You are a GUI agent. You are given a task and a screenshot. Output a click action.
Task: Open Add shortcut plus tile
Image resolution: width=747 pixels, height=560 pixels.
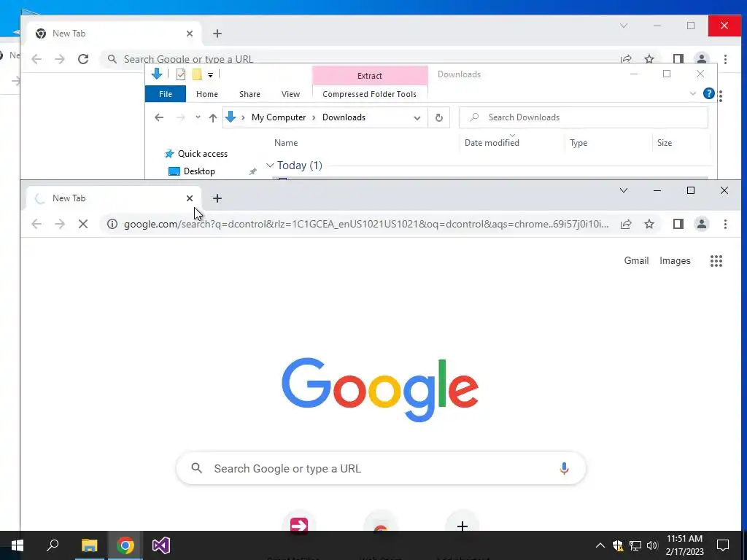tap(462, 526)
